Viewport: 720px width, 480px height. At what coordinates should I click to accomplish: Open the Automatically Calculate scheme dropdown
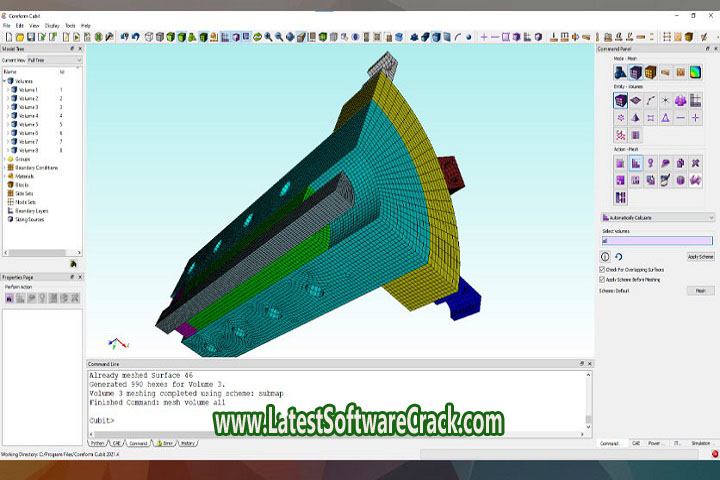pos(656,217)
